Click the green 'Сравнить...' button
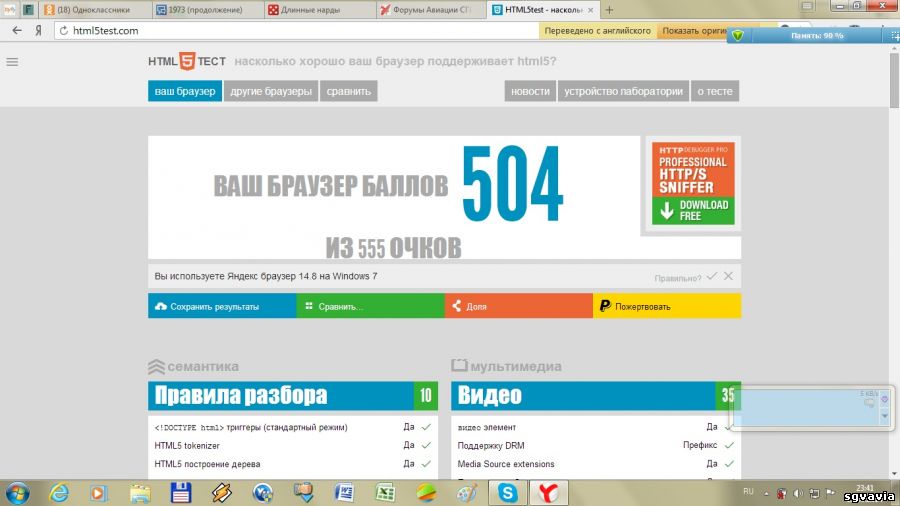900x506 pixels. (370, 306)
